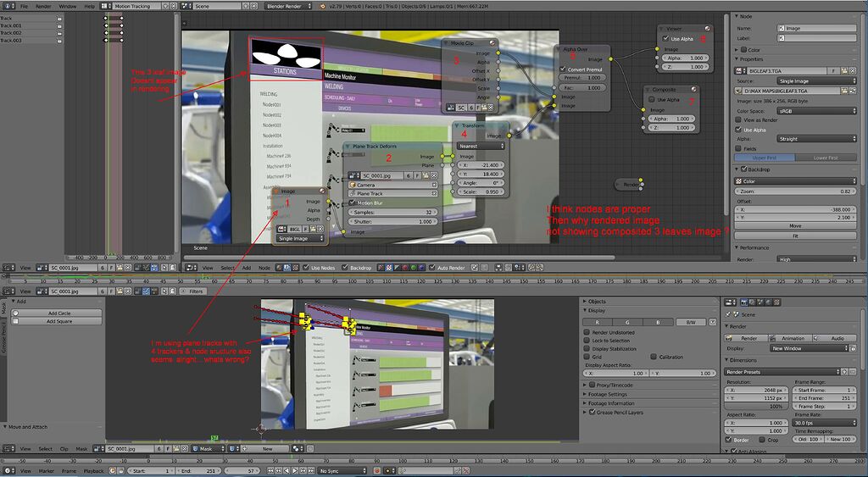Expand the Footage Settings panel
Image resolution: width=868 pixels, height=477 pixels.
pyautogui.click(x=607, y=395)
